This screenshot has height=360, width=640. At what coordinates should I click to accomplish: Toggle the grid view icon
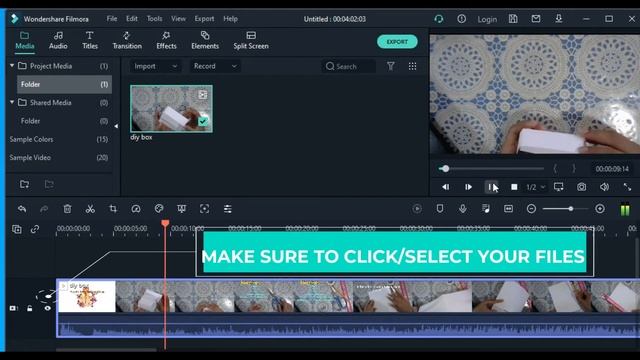pyautogui.click(x=412, y=66)
